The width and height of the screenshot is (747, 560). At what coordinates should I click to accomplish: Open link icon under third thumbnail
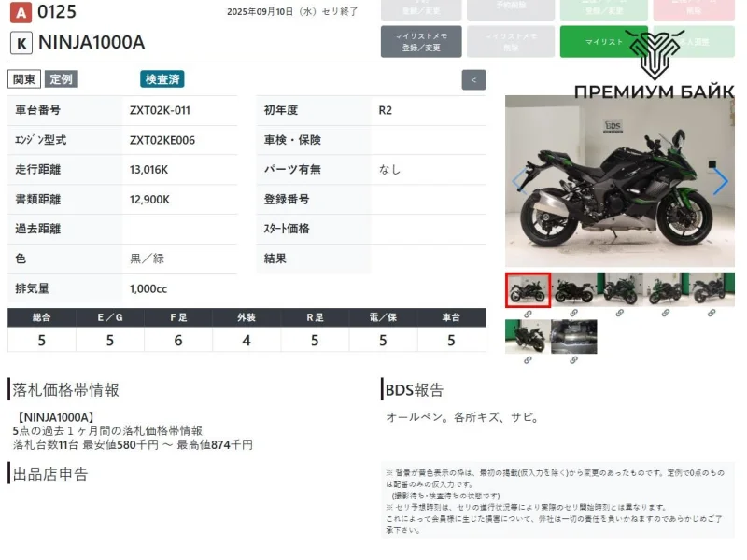[x=619, y=314]
